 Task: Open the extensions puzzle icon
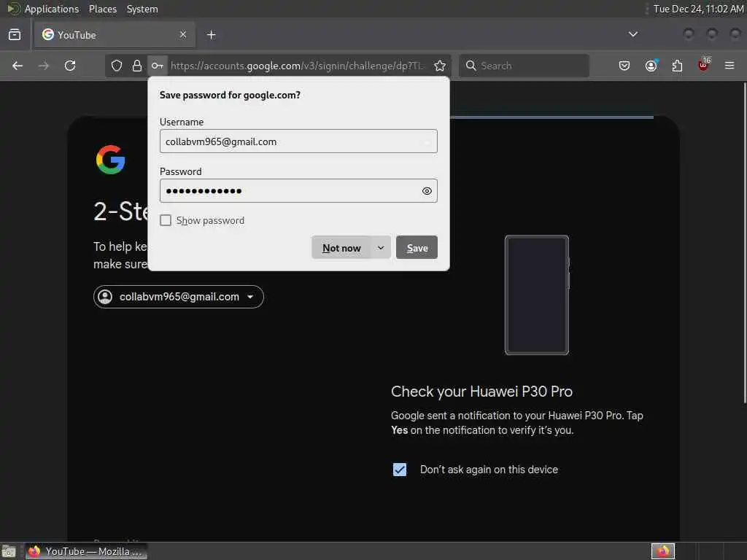pos(677,66)
